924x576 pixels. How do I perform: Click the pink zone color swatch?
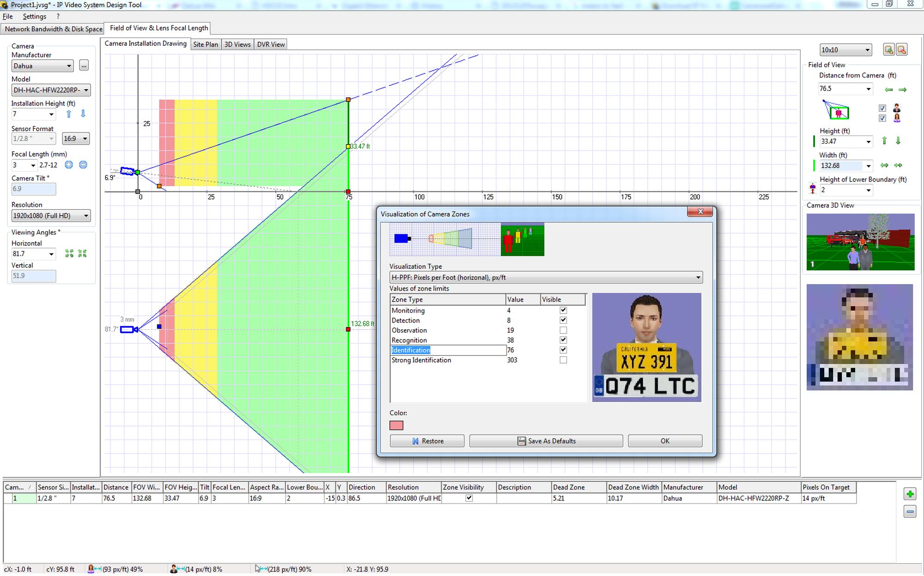396,425
